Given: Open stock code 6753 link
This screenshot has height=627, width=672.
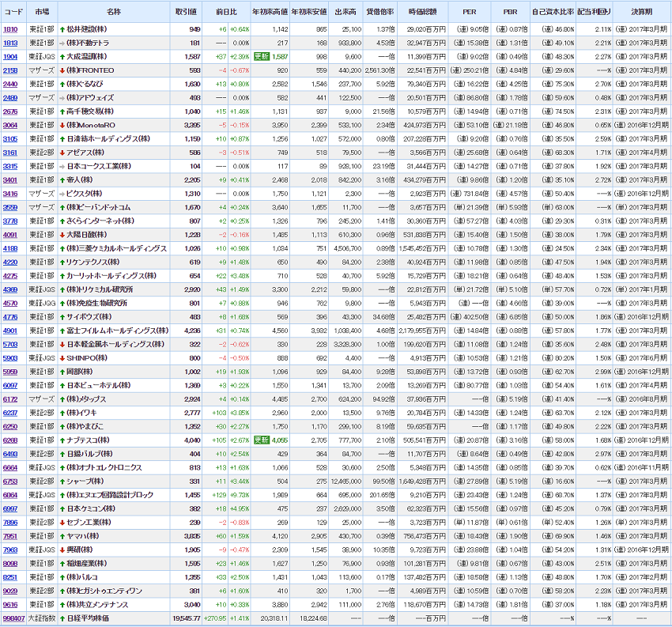Looking at the screenshot, I should (10, 482).
